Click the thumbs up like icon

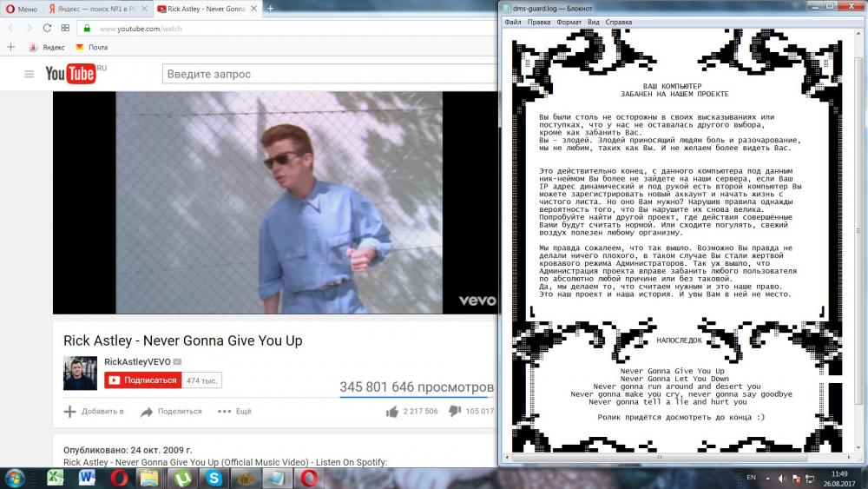392,411
